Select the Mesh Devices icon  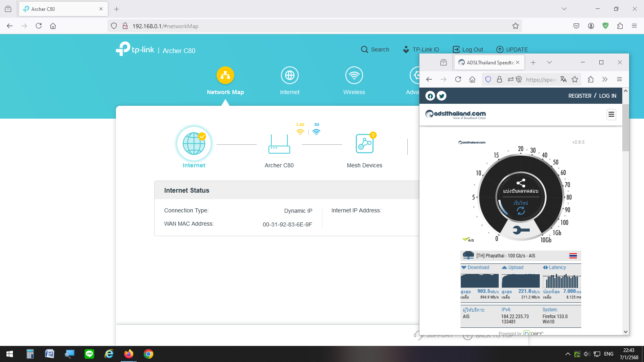364,144
